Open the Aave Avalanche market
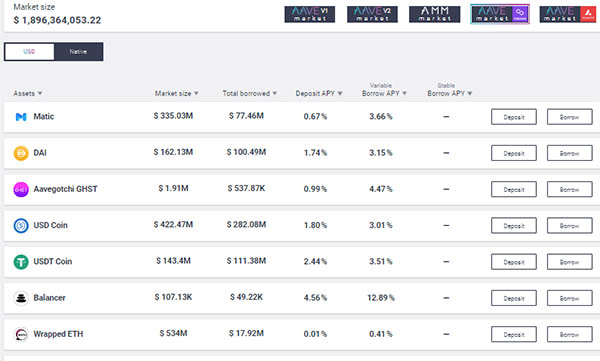 (568, 14)
